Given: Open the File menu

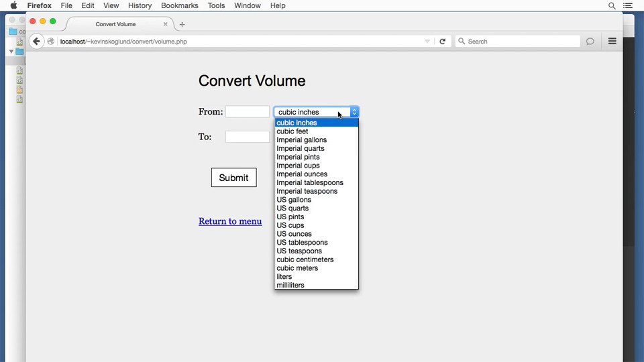Looking at the screenshot, I should [66, 6].
